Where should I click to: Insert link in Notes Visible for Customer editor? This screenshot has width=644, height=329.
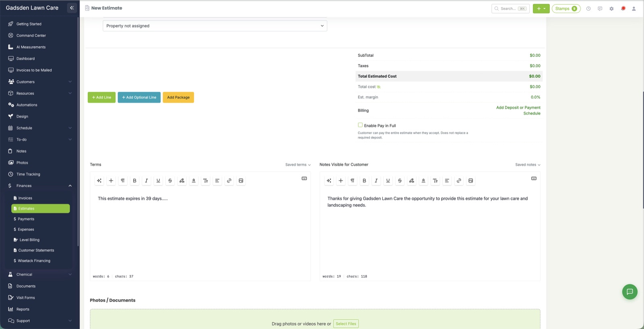[x=459, y=181]
